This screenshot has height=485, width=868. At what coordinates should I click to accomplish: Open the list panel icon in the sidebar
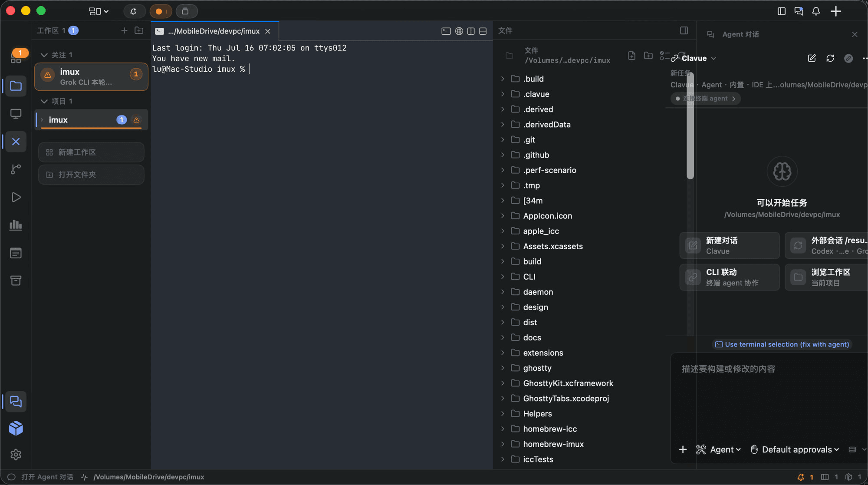pyautogui.click(x=16, y=253)
